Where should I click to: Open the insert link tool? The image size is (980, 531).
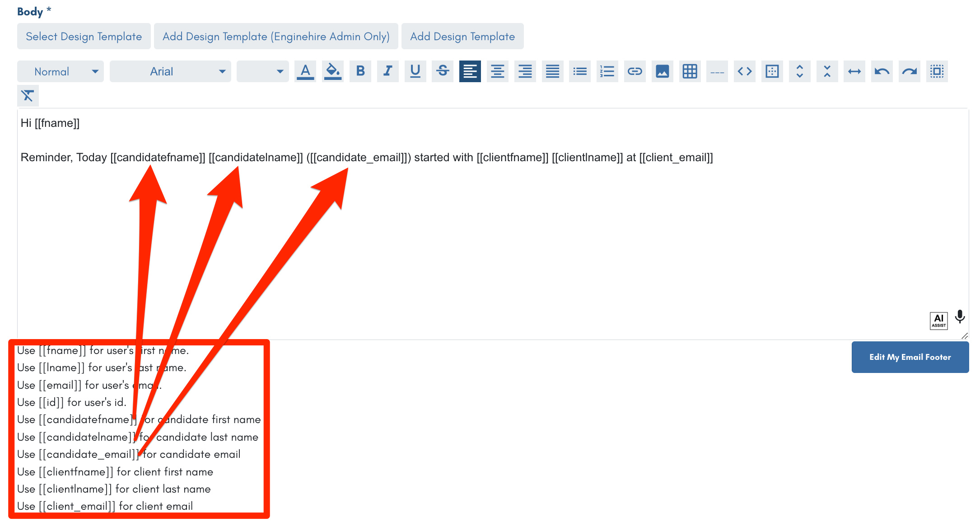click(635, 71)
